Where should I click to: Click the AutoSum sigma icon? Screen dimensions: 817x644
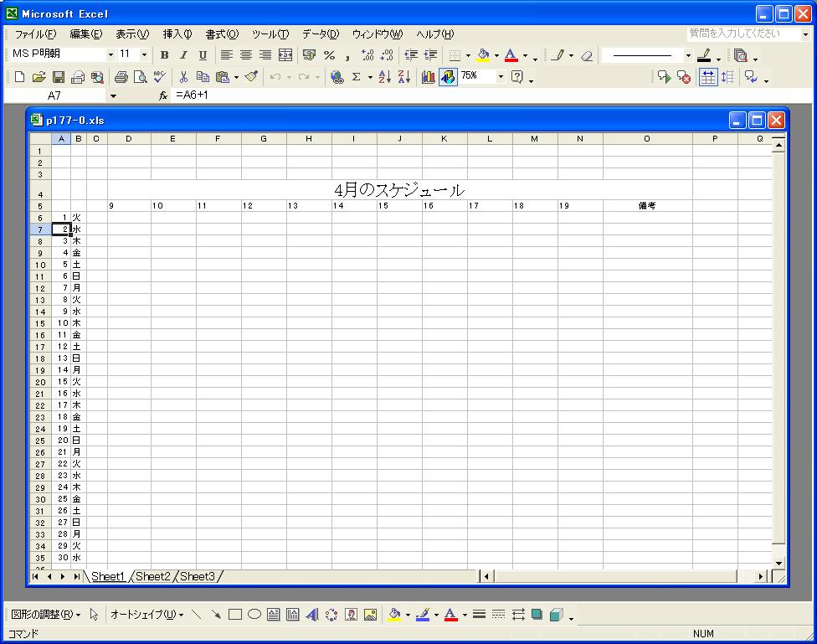(x=357, y=77)
